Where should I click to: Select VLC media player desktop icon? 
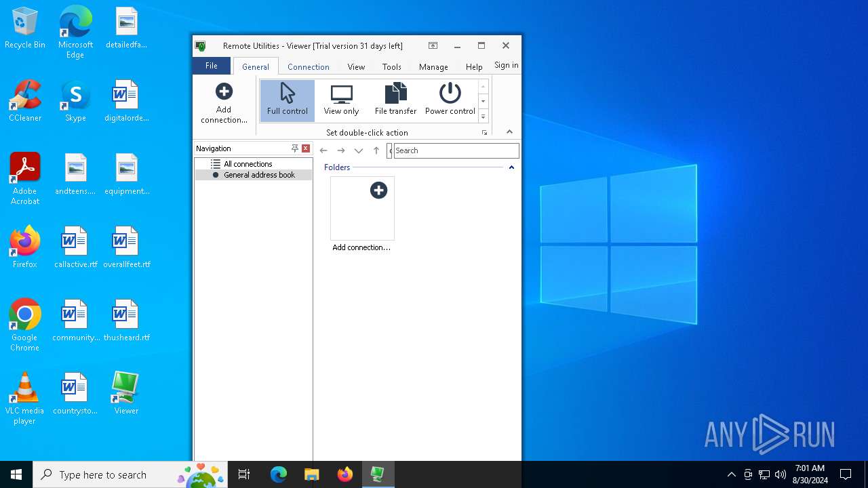point(25,399)
